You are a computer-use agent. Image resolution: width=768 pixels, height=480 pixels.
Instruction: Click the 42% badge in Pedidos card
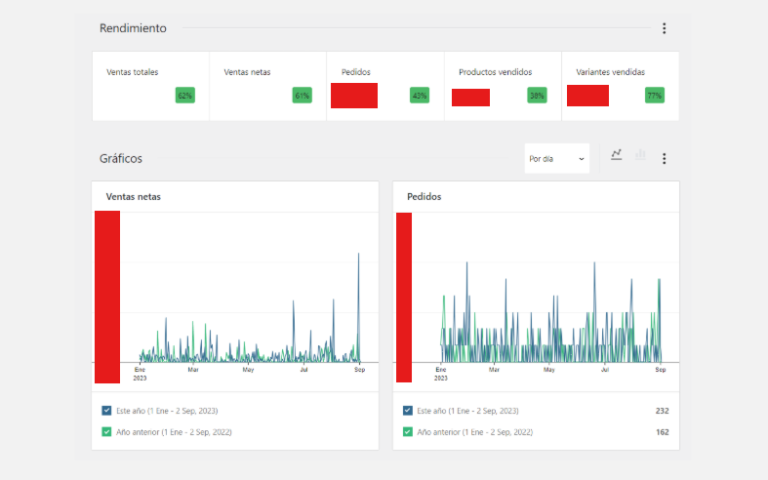click(x=419, y=96)
